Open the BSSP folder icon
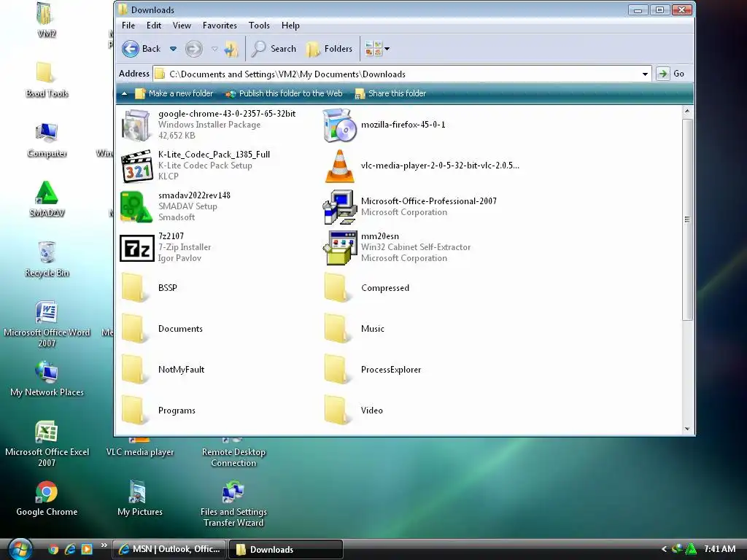The height and width of the screenshot is (560, 747). point(134,288)
